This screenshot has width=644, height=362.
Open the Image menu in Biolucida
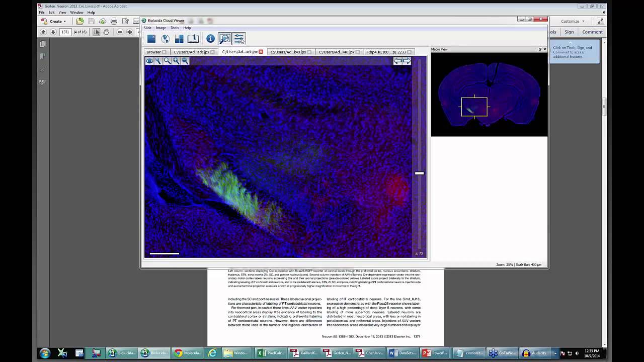(x=160, y=28)
